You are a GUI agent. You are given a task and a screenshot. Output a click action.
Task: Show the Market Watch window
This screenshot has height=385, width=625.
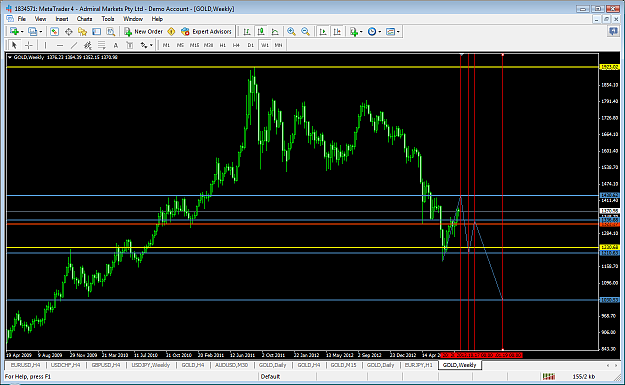tap(55, 31)
